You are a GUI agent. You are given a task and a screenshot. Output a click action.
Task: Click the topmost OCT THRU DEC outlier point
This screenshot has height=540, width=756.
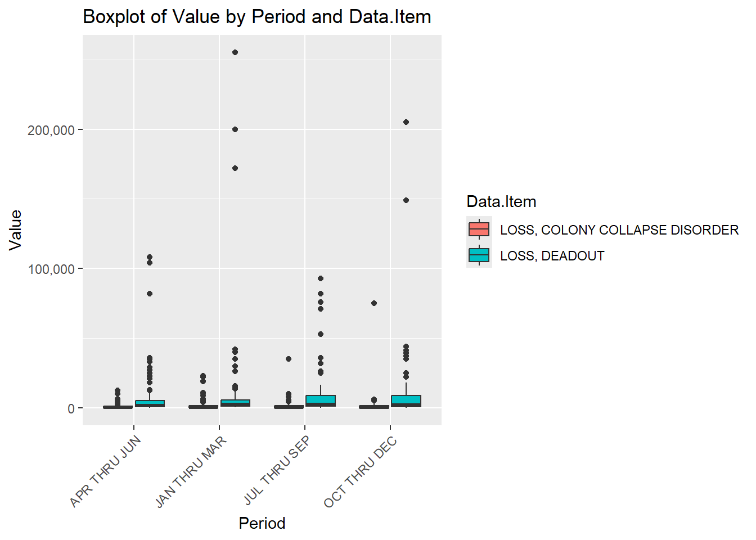click(406, 122)
